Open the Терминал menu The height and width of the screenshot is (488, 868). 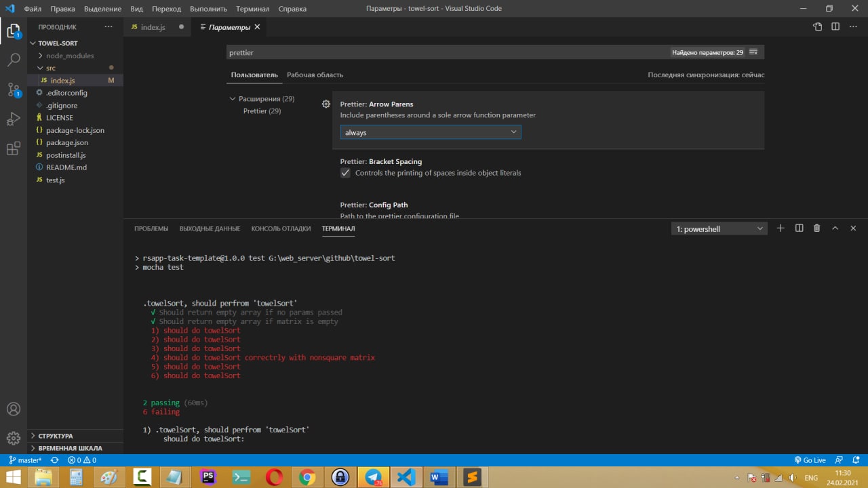coord(252,9)
